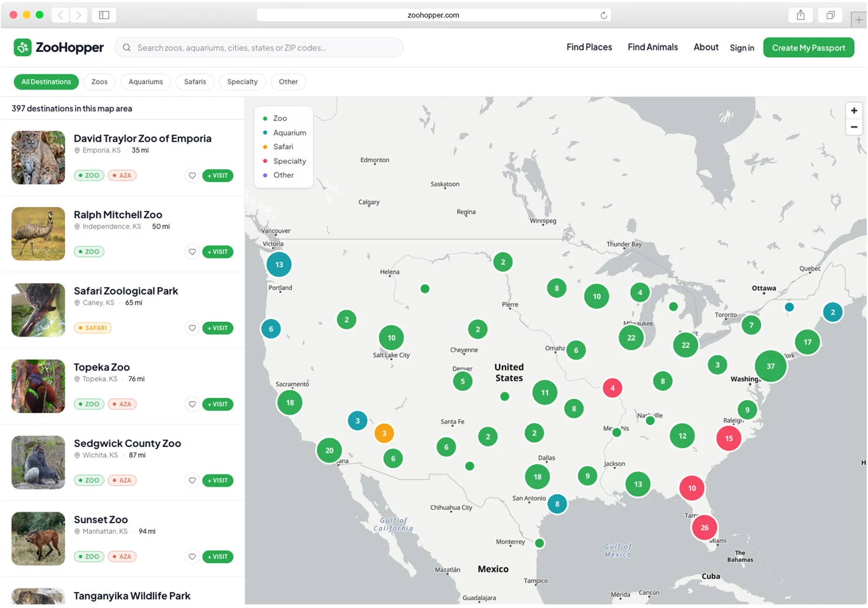Filter destinations by Specialty
This screenshot has height=608, width=868.
(242, 82)
